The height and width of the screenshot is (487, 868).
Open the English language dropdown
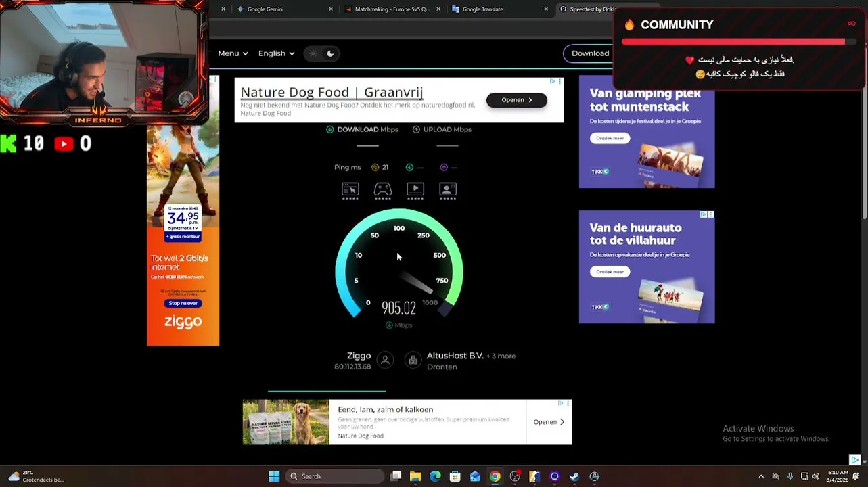click(276, 53)
